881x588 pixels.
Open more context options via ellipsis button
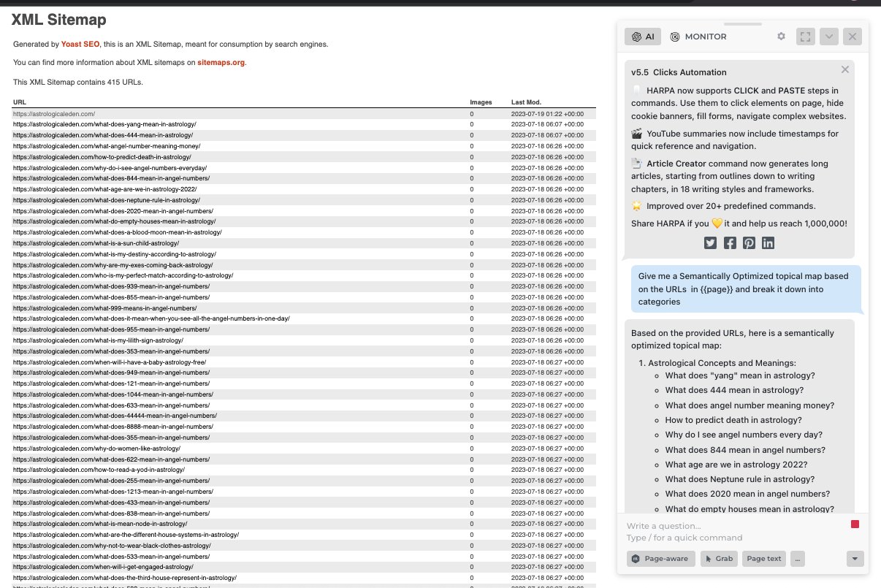797,558
